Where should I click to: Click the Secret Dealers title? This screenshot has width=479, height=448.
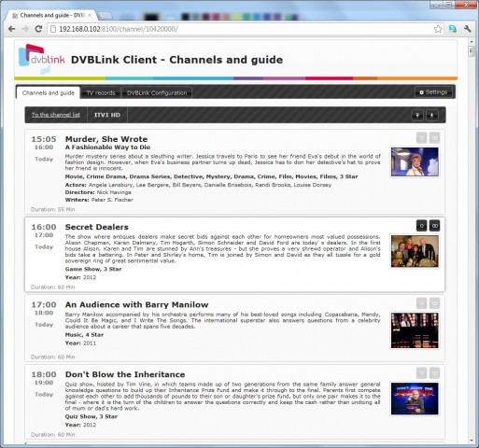tap(96, 227)
